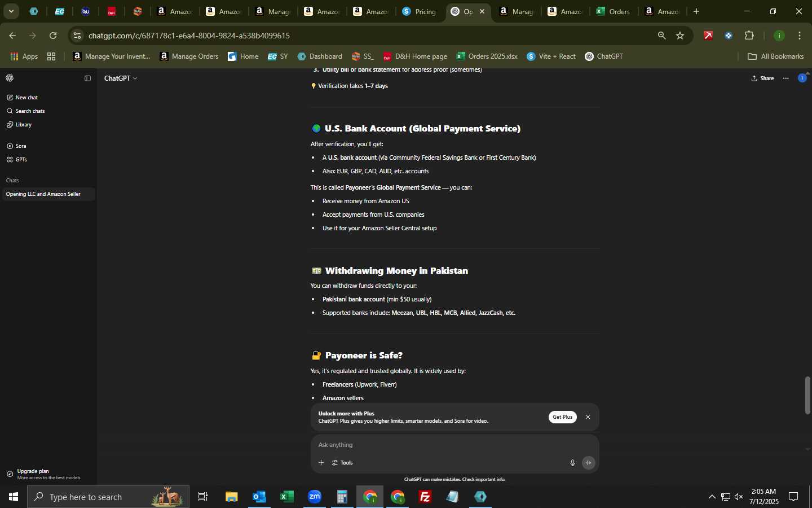The height and width of the screenshot is (508, 812).
Task: Open Outlook from the taskbar
Action: coord(259,497)
